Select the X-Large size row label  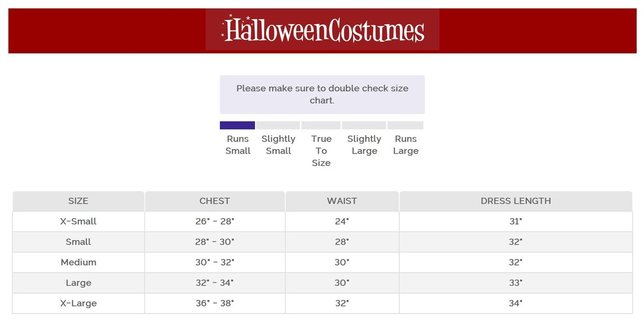click(78, 303)
